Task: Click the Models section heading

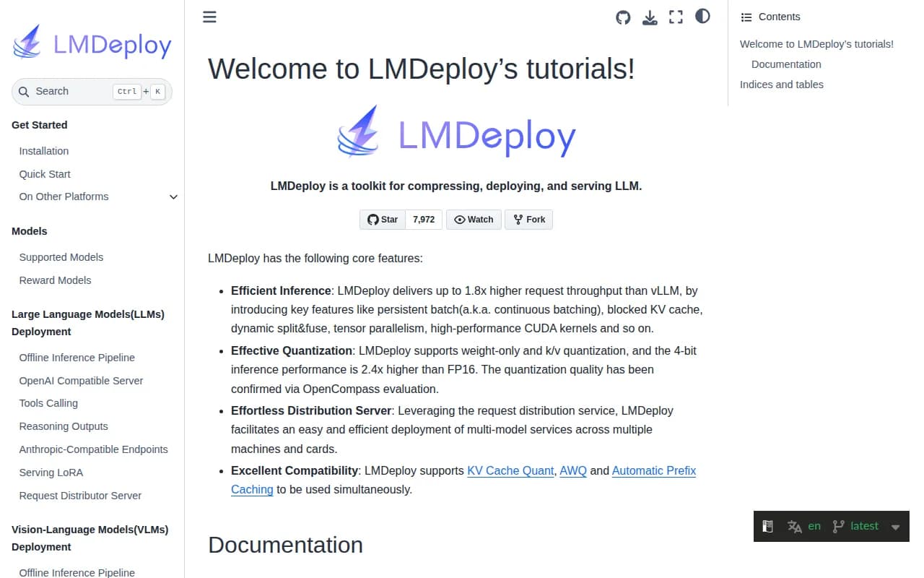Action: pos(30,231)
